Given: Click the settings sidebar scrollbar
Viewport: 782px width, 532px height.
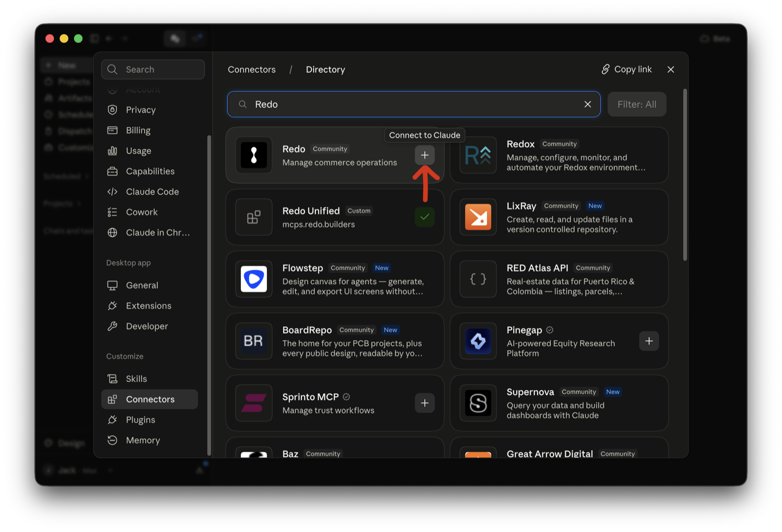Looking at the screenshot, I should click(x=209, y=295).
